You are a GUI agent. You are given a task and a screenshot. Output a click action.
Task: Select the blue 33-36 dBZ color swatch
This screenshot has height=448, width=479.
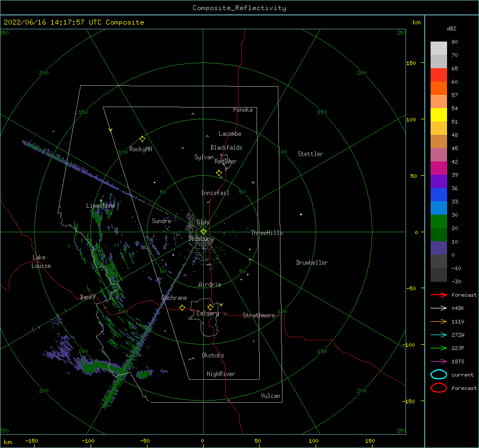coord(439,195)
